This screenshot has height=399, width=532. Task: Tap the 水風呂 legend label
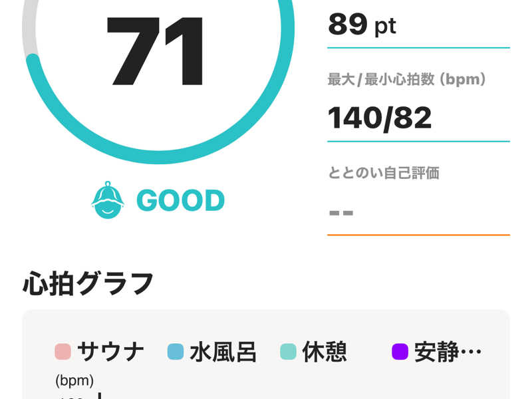tap(223, 352)
